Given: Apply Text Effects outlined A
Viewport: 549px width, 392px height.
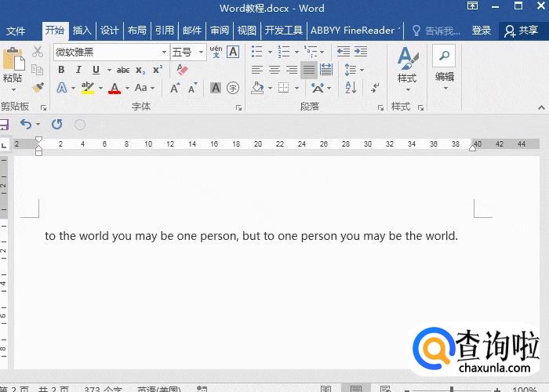Looking at the screenshot, I should (62, 88).
